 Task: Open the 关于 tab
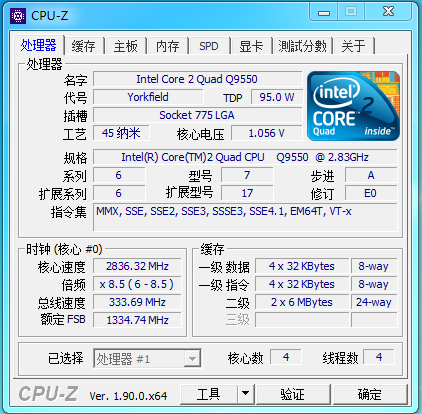354,46
